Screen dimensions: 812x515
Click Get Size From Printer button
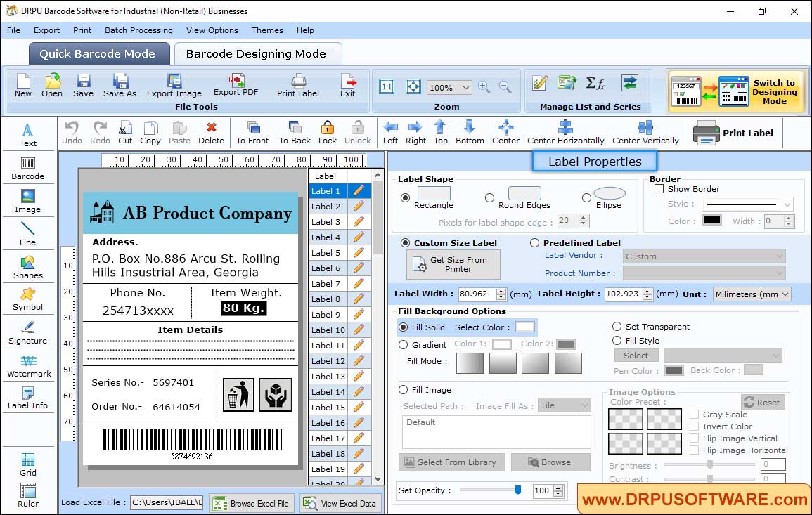[x=453, y=264]
